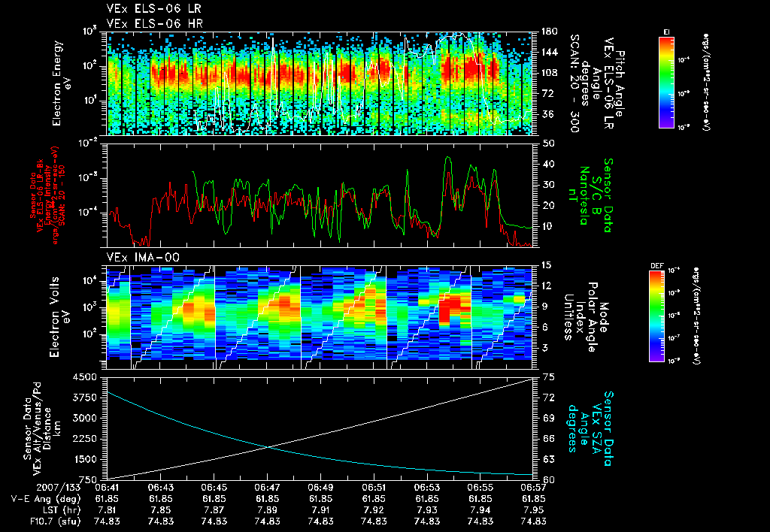Click the green 'S/C B Nanotesla' axis label
Image resolution: width=770 pixels, height=532 pixels.
point(590,195)
